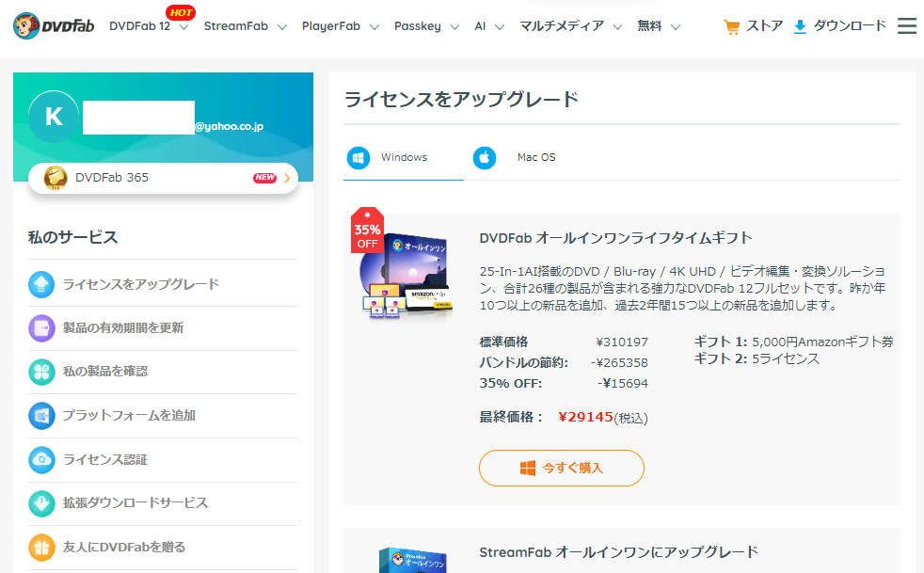The width and height of the screenshot is (924, 573).
Task: Expand the Passkey menu chevron
Action: [454, 27]
